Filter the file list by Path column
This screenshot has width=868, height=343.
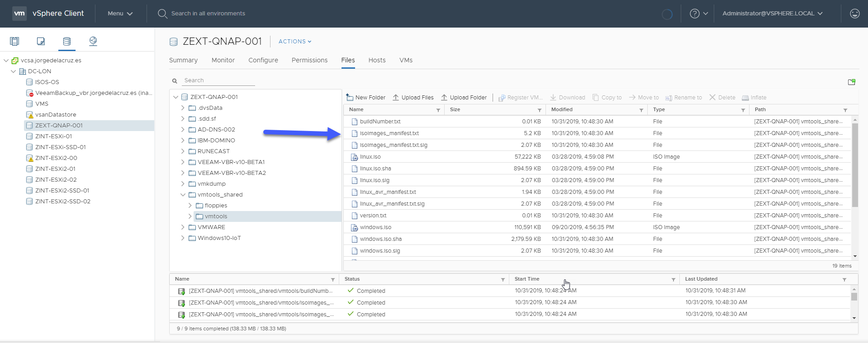point(845,110)
